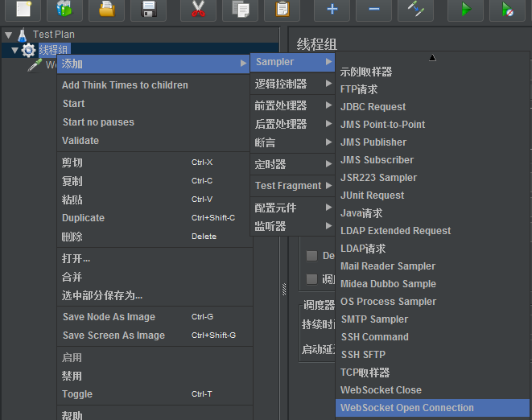532x420 pixels.
Task: Click the Test Plan flask icon
Action: [x=22, y=35]
